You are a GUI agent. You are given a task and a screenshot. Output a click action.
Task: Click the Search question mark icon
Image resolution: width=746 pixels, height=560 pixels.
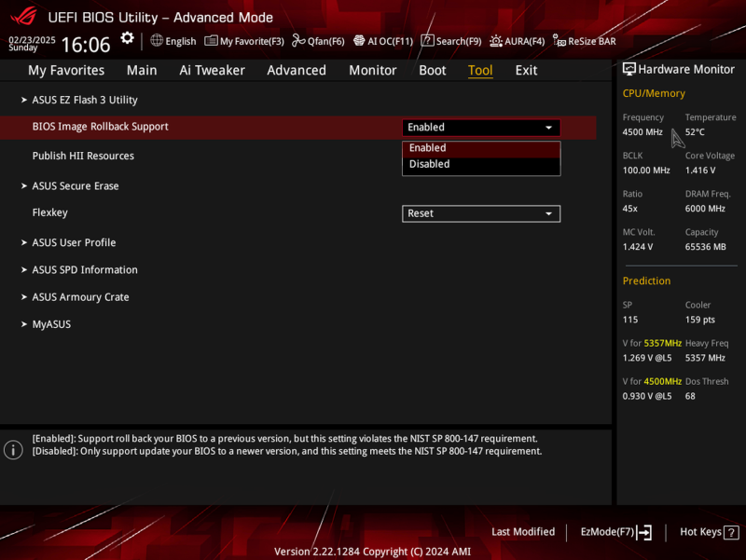click(427, 41)
